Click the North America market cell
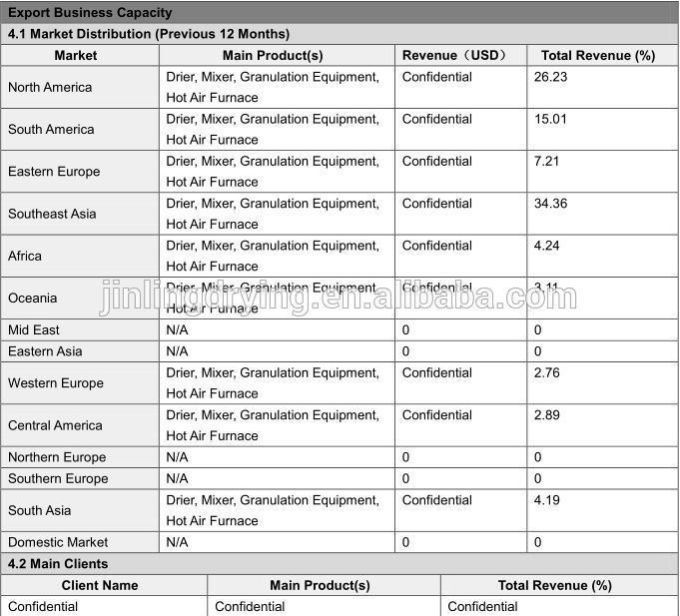680x616 pixels. [x=50, y=87]
